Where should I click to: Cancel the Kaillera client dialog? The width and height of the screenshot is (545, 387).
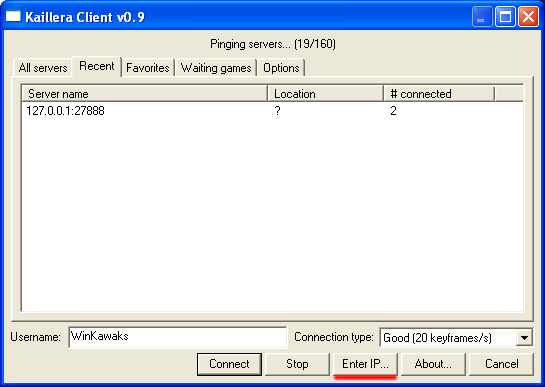click(x=502, y=364)
